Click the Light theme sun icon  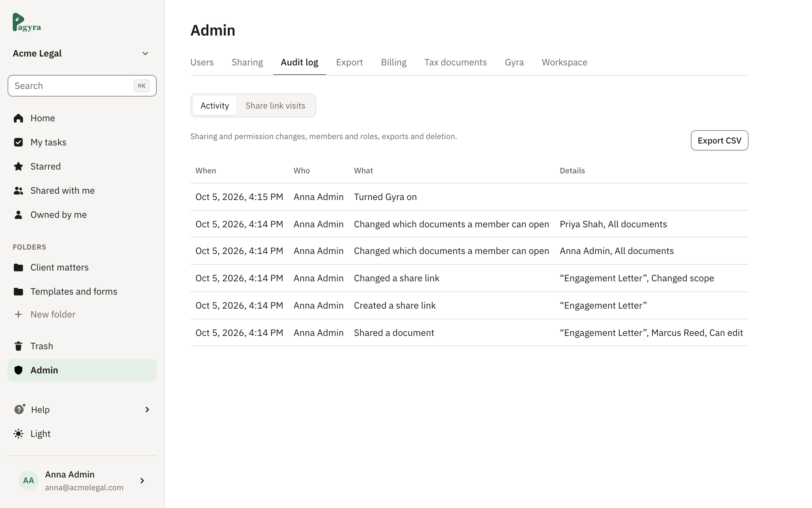(x=18, y=434)
